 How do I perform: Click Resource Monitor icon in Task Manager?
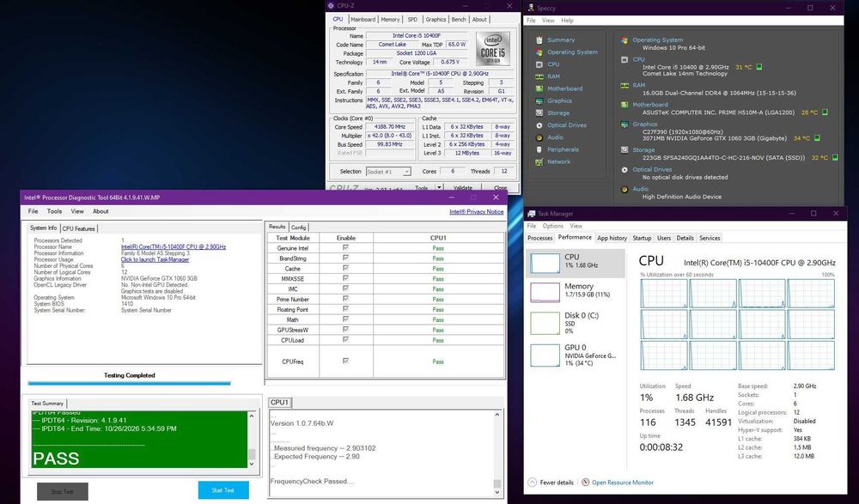pos(586,483)
